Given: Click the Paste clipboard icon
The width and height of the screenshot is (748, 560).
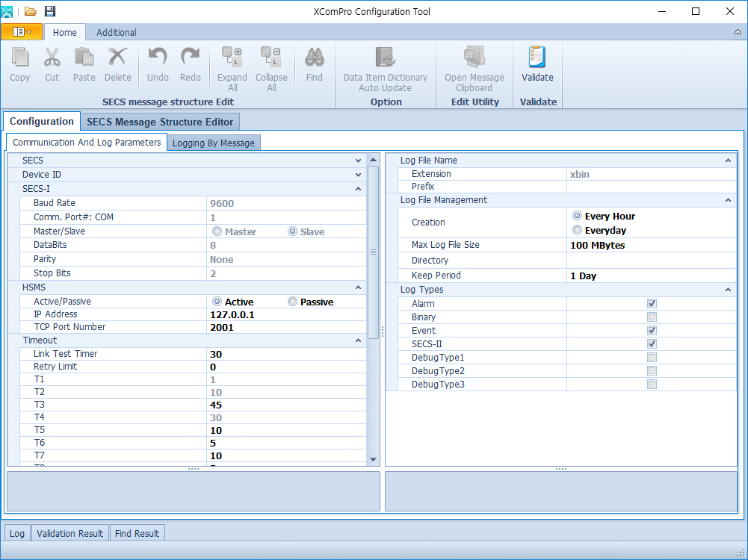Looking at the screenshot, I should click(84, 57).
